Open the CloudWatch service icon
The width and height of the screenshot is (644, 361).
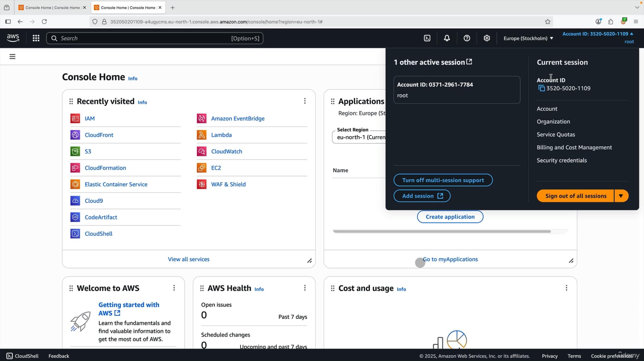click(x=201, y=151)
